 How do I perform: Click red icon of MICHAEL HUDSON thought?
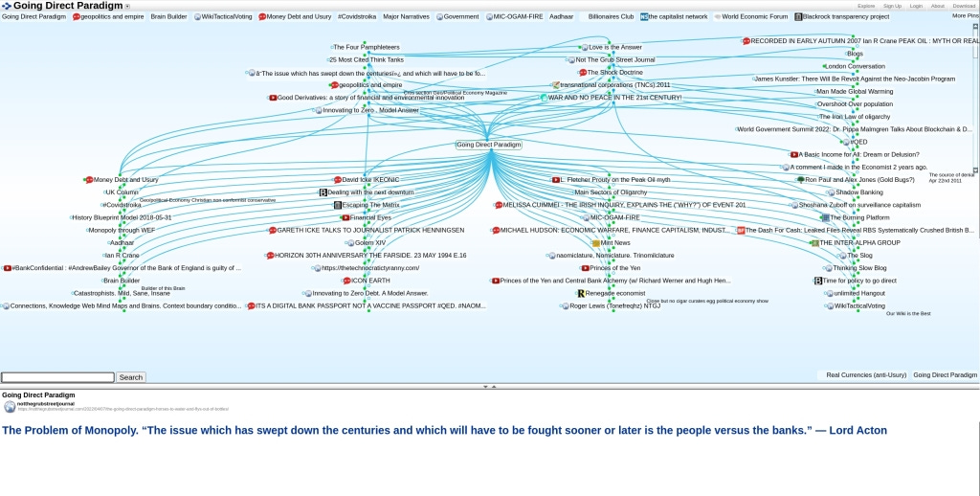point(496,230)
